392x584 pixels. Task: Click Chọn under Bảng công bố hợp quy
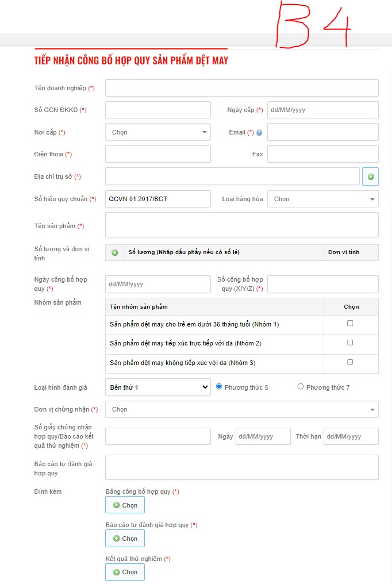(x=125, y=505)
